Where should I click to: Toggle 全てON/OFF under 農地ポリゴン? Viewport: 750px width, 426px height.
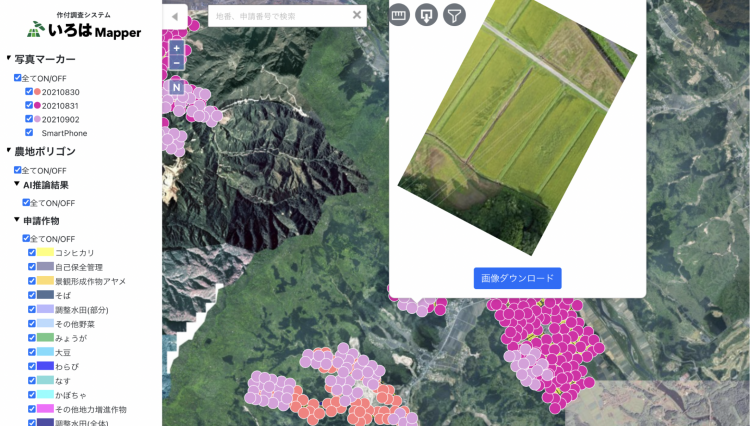(x=18, y=170)
